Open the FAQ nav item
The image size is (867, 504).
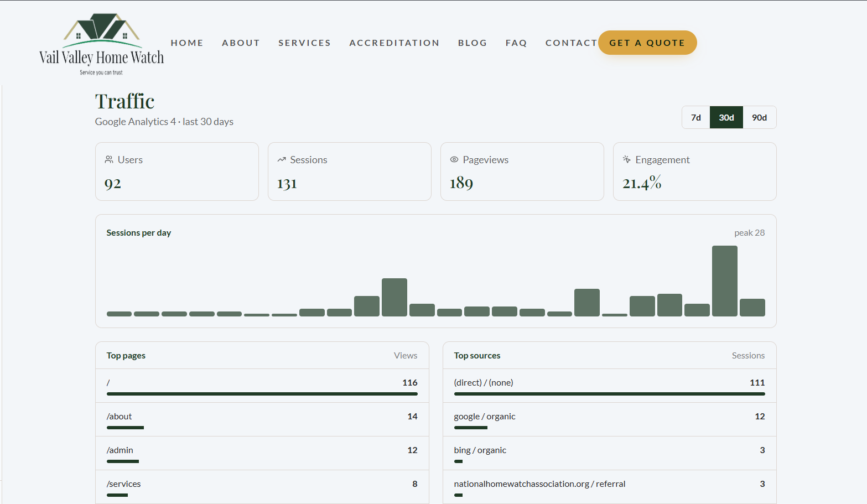[x=516, y=43]
